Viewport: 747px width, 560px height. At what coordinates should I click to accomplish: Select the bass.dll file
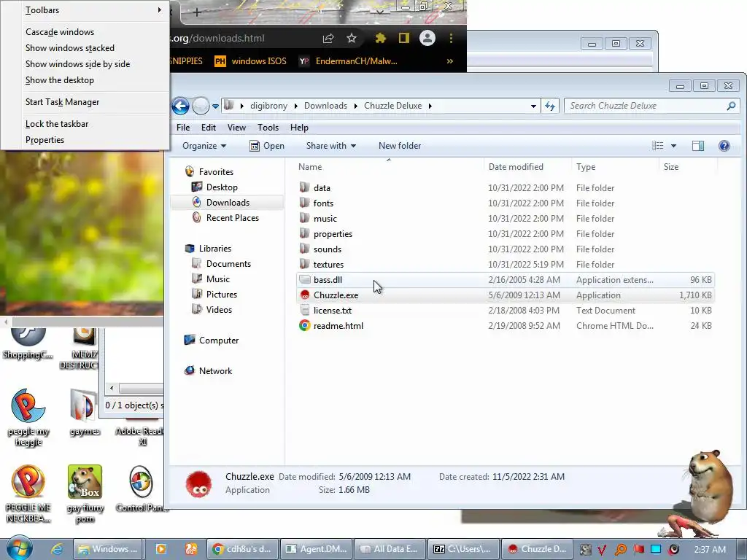point(328,279)
